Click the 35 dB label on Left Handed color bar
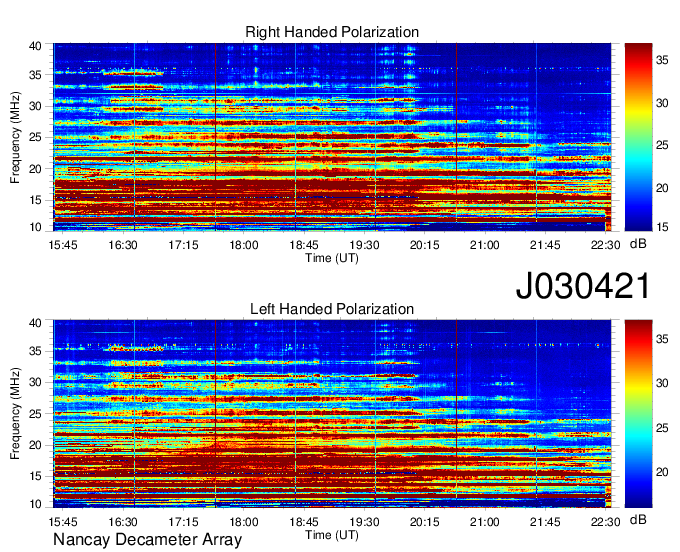This screenshot has height=552, width=680. 662,339
